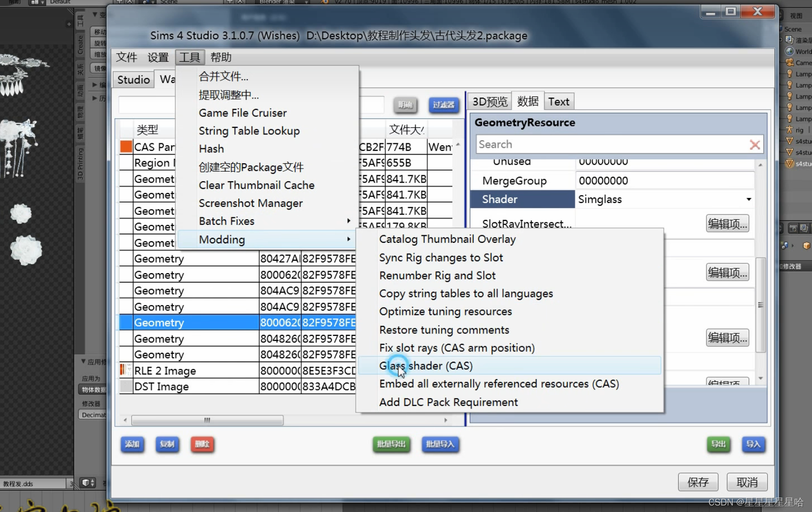812x512 pixels.
Task: Click the MergeGroup value field 00000000
Action: click(x=664, y=181)
